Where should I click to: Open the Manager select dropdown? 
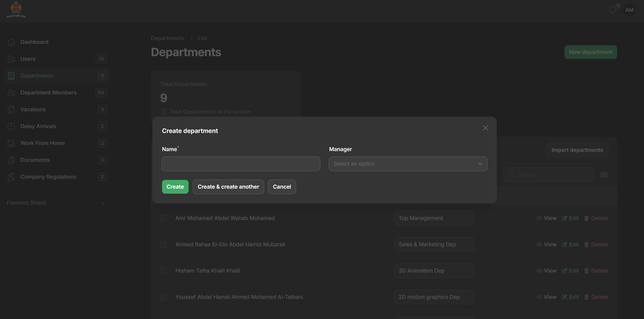(408, 164)
